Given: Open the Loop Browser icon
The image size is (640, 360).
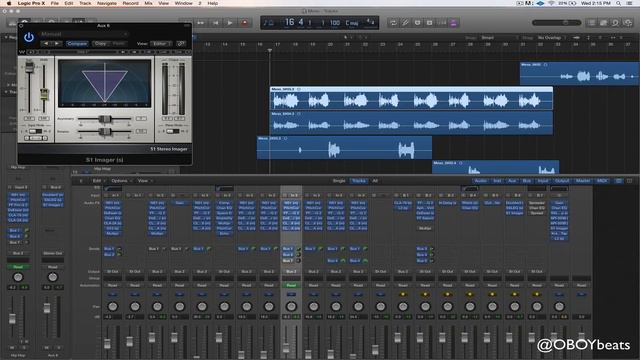Looking at the screenshot, I should click(x=615, y=23).
